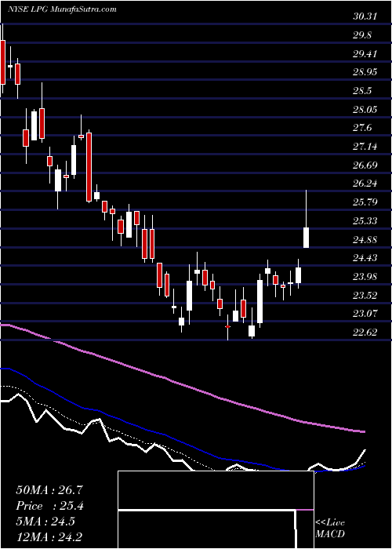Click the 28.95 price axis label
Screen dimensions: 392x549
pos(365,72)
